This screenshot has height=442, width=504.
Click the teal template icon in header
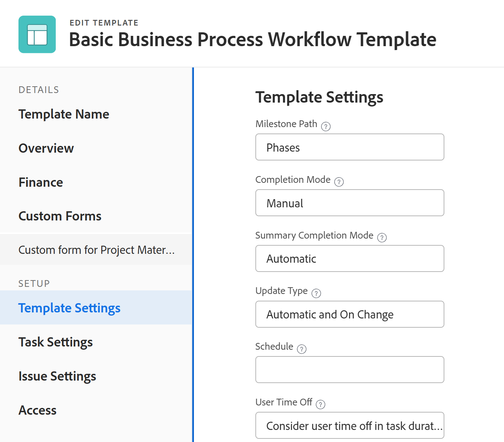(37, 34)
